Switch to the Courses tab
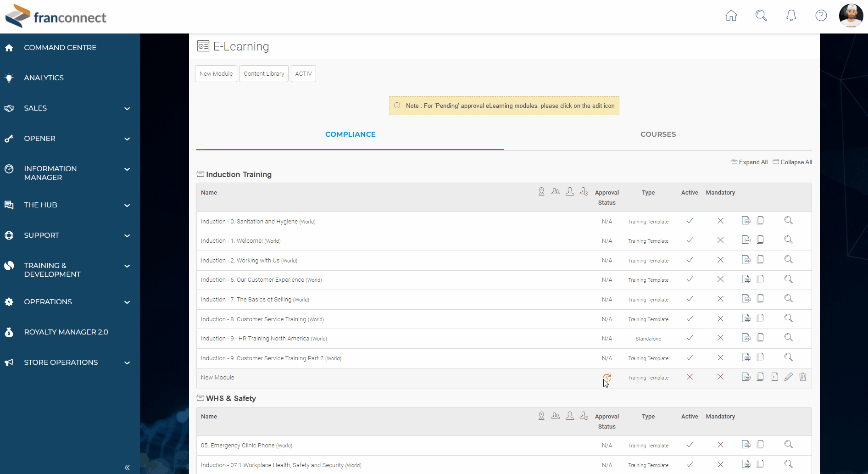This screenshot has width=868, height=474. (658, 134)
